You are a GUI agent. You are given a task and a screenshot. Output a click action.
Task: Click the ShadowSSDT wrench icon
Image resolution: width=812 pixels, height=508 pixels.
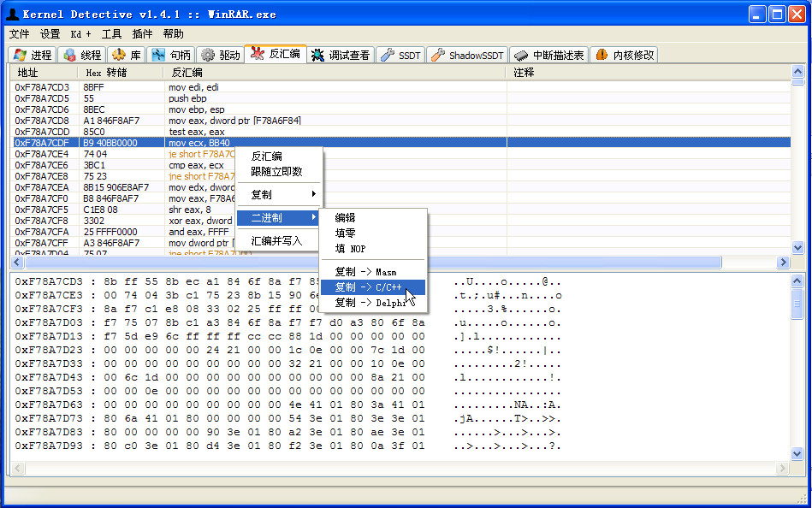pos(437,55)
